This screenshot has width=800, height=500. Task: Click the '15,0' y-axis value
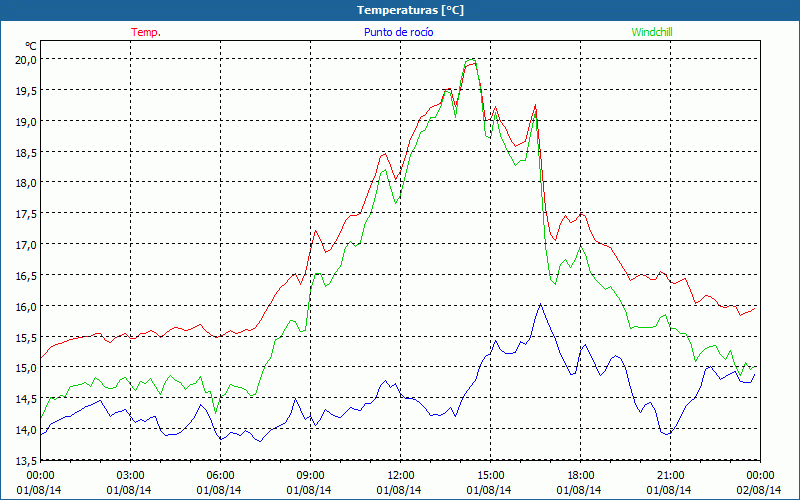coord(27,368)
